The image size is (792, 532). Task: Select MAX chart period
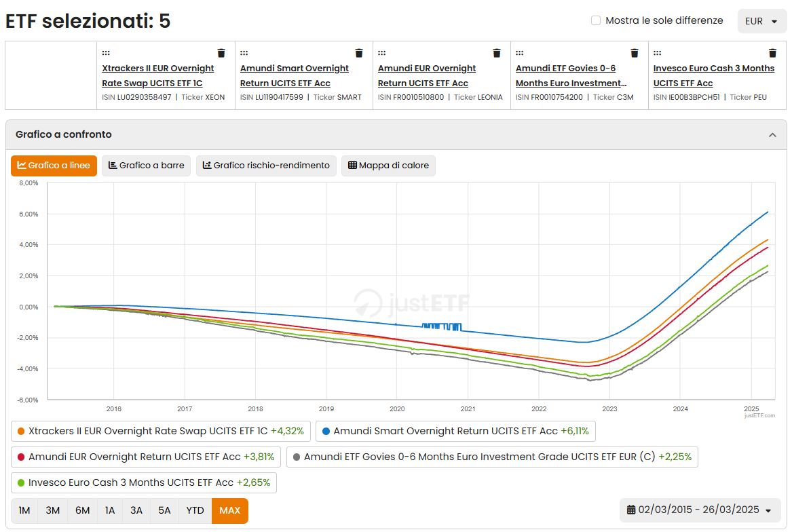click(230, 511)
